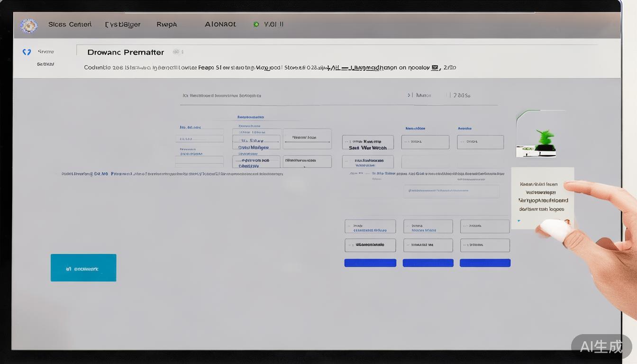Click the green status icon in navigation bar
The width and height of the screenshot is (637, 364).
(256, 24)
